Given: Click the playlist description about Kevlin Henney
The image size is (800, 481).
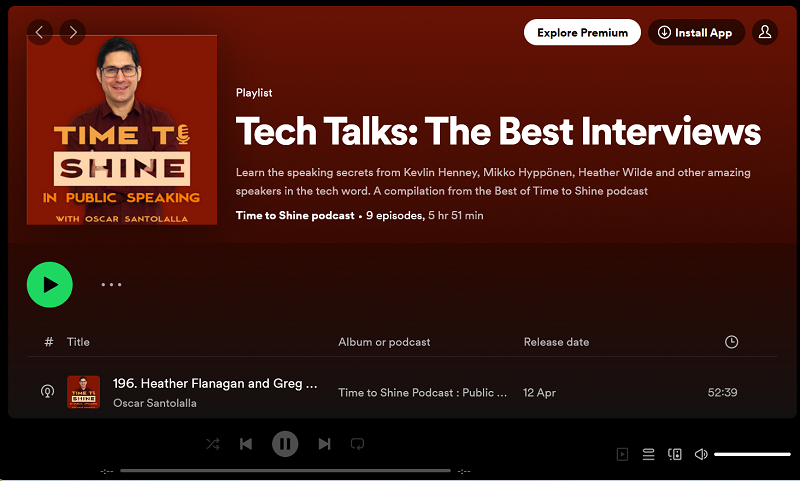Looking at the screenshot, I should click(x=493, y=182).
